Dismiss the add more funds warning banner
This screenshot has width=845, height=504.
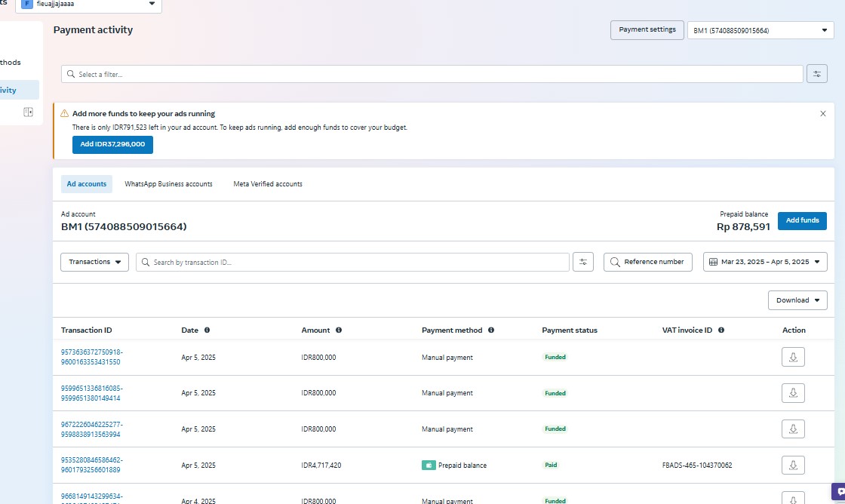[x=823, y=114]
